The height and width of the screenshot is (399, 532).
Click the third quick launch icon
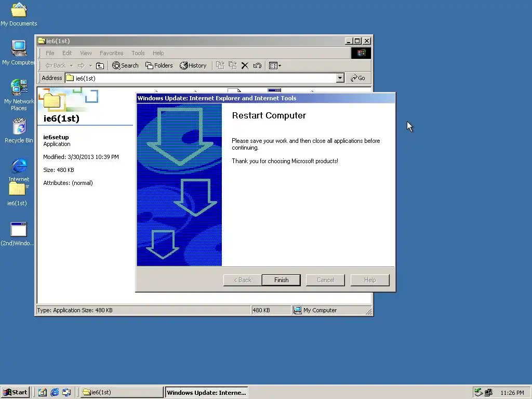tap(66, 392)
